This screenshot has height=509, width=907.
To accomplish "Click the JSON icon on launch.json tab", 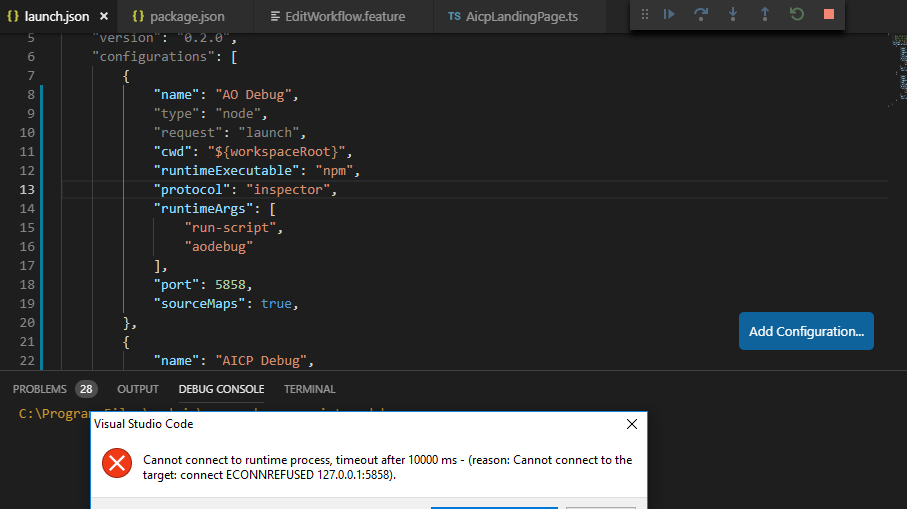I will 13,16.
